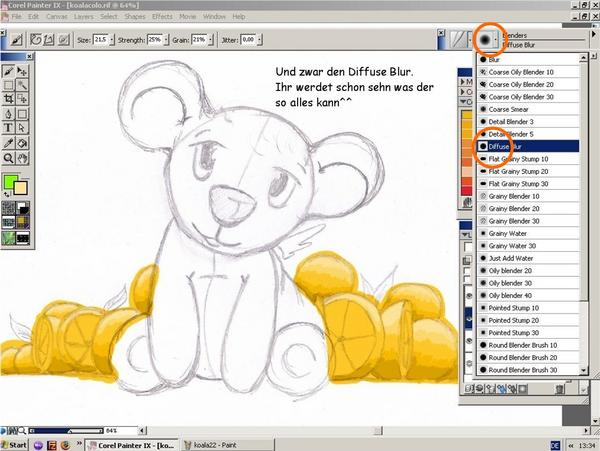Open the Canvas menu

[x=57, y=16]
